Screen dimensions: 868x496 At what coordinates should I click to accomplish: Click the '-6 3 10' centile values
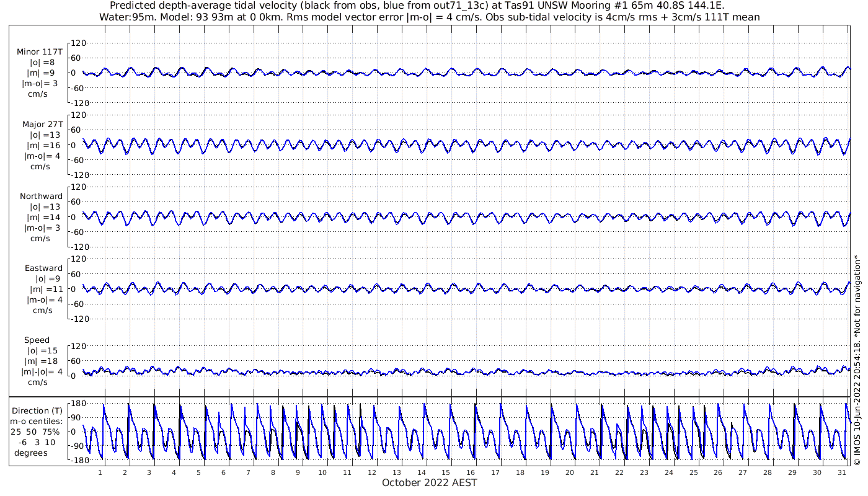coord(37,443)
